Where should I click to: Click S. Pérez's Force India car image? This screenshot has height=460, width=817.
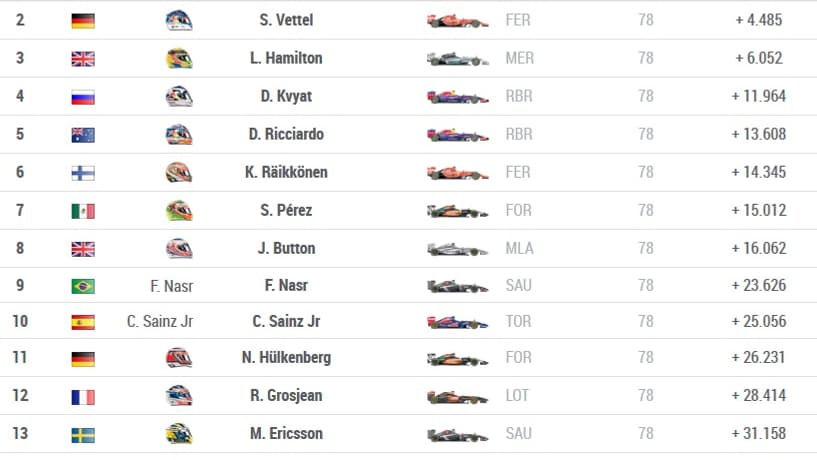457,211
